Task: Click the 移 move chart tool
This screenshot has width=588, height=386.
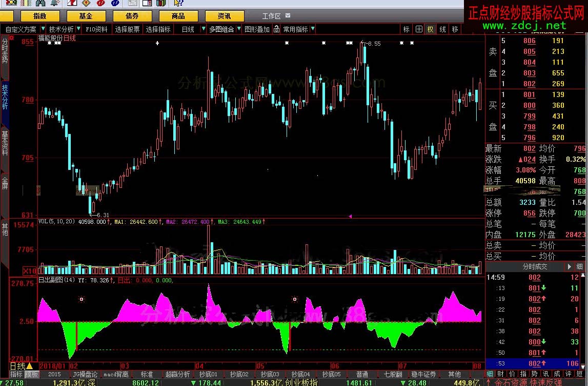Action: point(455,29)
